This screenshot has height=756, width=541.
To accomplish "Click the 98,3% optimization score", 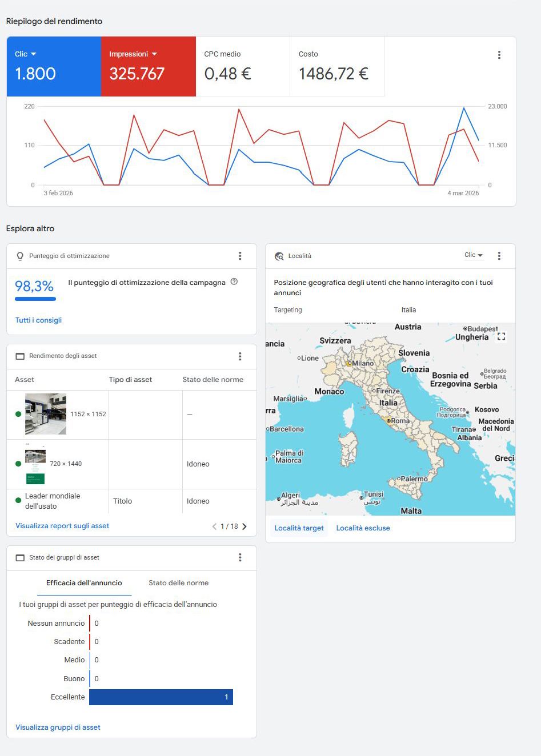I will point(34,286).
